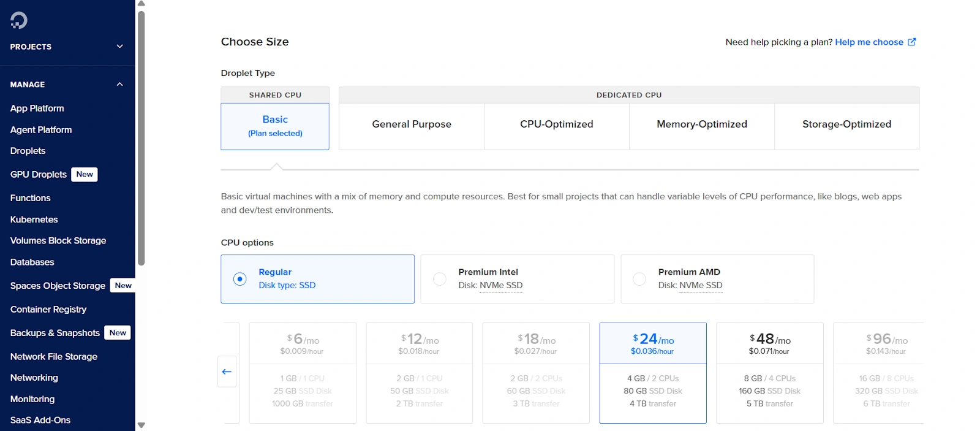Screen dimensions: 980x431
Task: Click the DigitalOcean logo icon
Action: coord(19,20)
